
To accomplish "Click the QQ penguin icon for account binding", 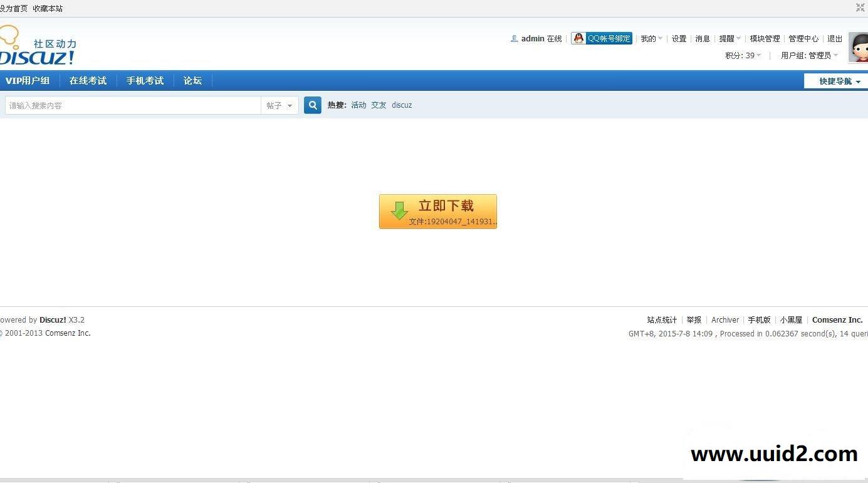I will tap(578, 38).
